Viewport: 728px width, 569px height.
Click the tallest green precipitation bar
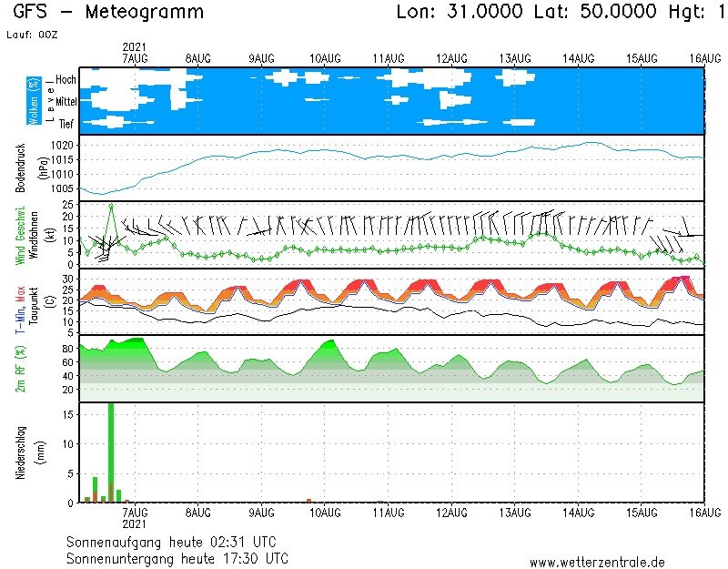[x=111, y=451]
